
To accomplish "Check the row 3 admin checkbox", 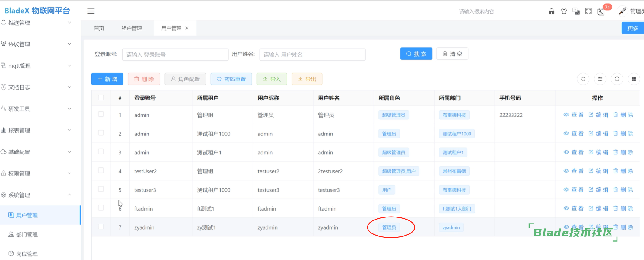I will click(x=101, y=152).
